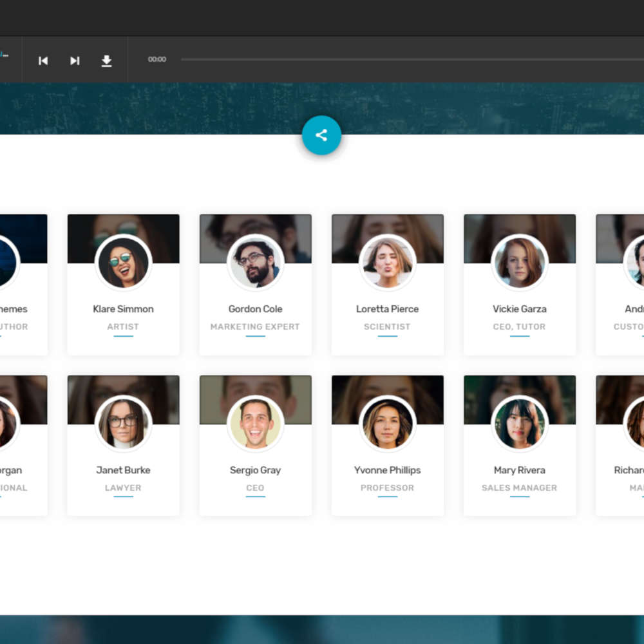Open Klare Simmon's avatar photo
This screenshot has height=644, width=644.
[x=123, y=263]
